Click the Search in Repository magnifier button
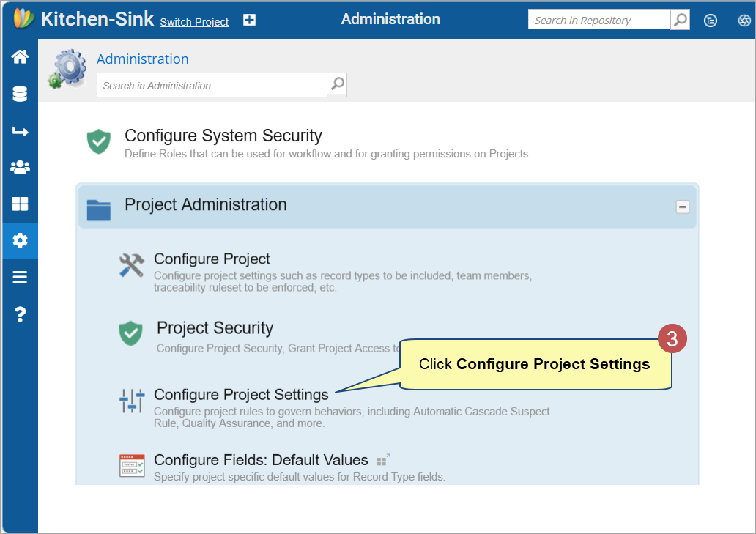Screen dimensions: 756x534 (x=680, y=20)
